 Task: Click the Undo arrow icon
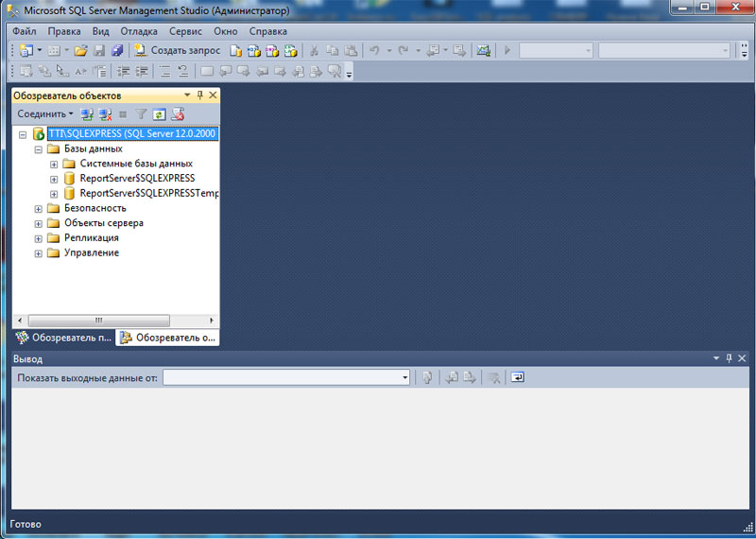(x=374, y=50)
